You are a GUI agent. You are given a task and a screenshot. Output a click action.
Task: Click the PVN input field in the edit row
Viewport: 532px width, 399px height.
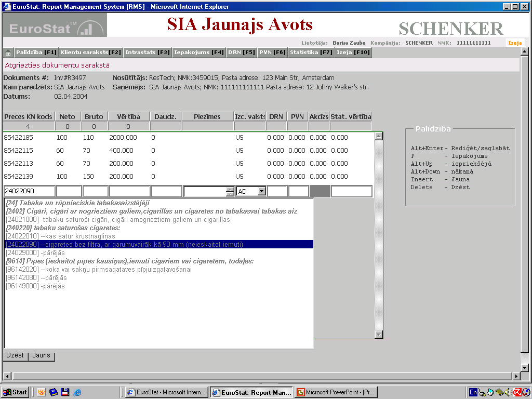pyautogui.click(x=299, y=191)
